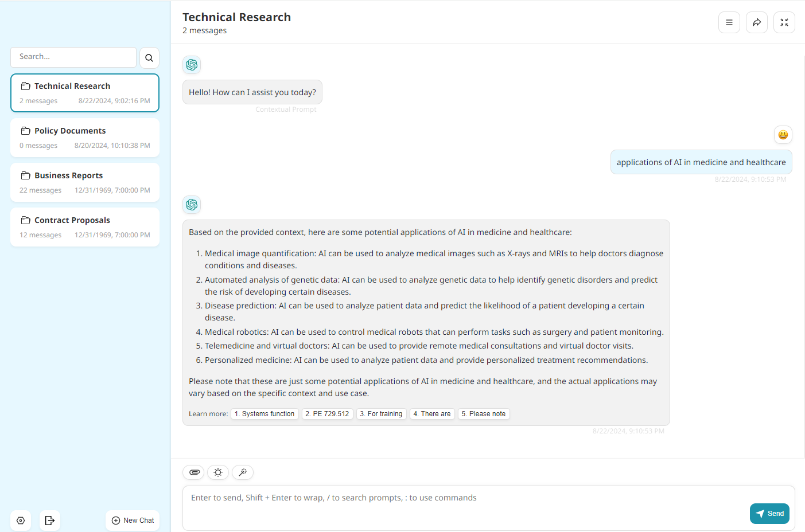Click the search magnifier icon button
The width and height of the screenshot is (805, 532).
149,58
